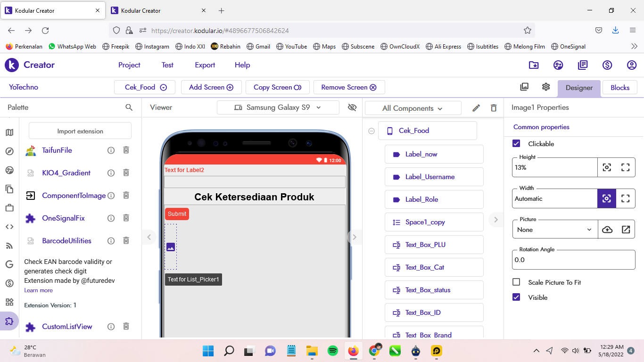Open the Samsung Galaxy S9 device dropdown

pyautogui.click(x=278, y=107)
